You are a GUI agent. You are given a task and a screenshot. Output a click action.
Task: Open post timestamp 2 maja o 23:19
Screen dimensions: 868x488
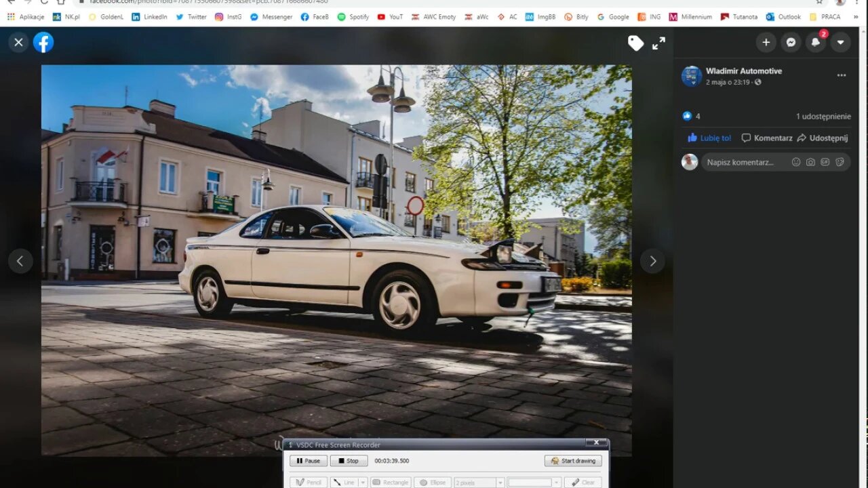pyautogui.click(x=728, y=82)
